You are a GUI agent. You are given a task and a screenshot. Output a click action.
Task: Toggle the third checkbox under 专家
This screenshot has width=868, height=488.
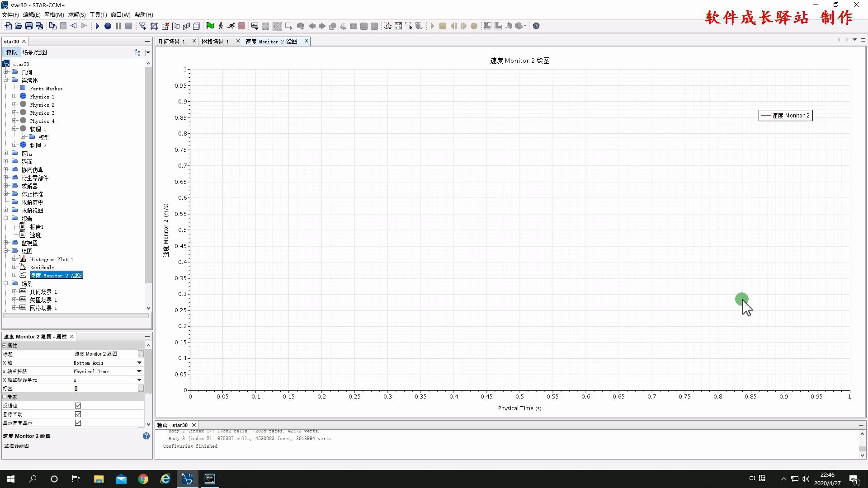(x=78, y=423)
